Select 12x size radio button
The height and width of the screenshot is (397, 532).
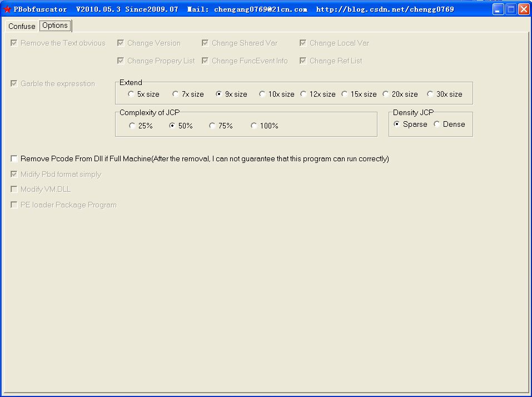pyautogui.click(x=304, y=94)
